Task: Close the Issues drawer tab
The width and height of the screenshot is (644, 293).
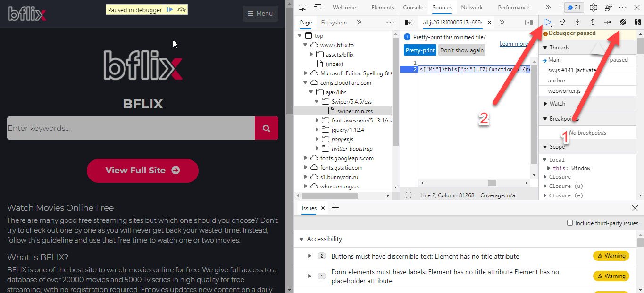Action: tap(323, 208)
